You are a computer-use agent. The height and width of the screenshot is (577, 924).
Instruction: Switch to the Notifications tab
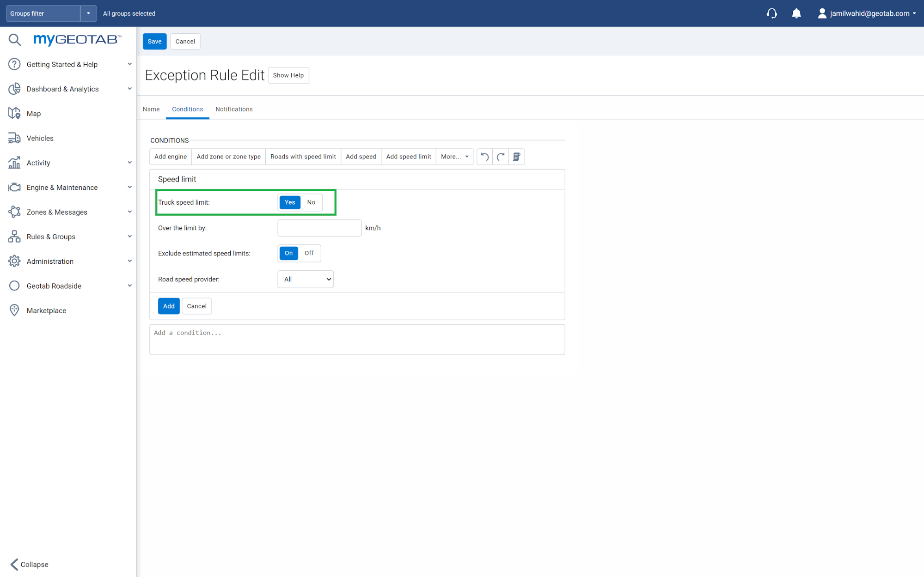(x=234, y=109)
